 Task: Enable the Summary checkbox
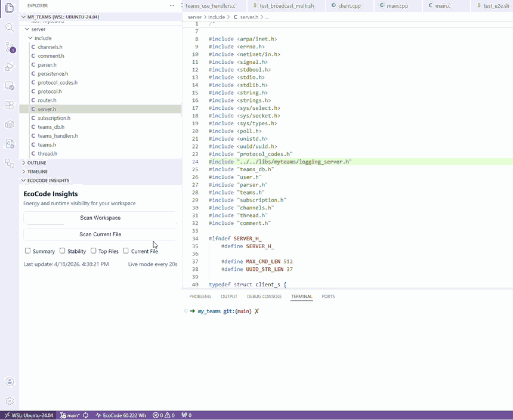tap(28, 251)
